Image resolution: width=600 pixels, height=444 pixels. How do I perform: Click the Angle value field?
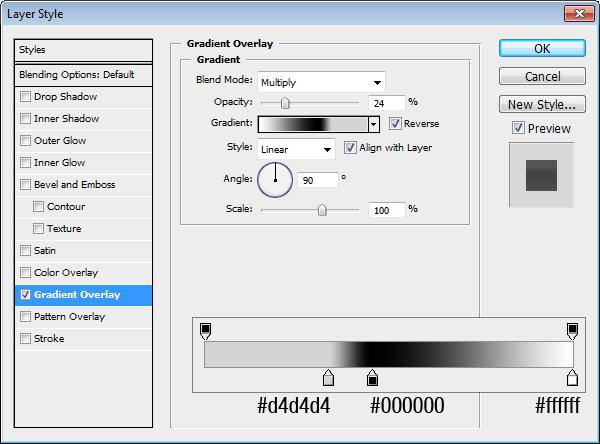pos(318,180)
